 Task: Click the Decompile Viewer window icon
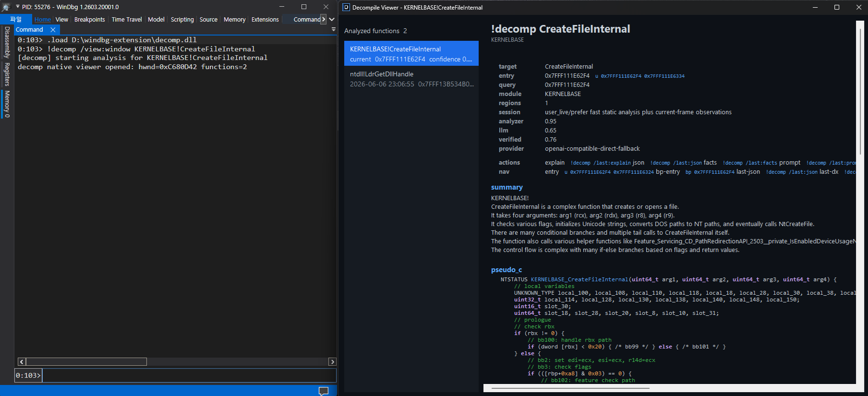pos(346,7)
